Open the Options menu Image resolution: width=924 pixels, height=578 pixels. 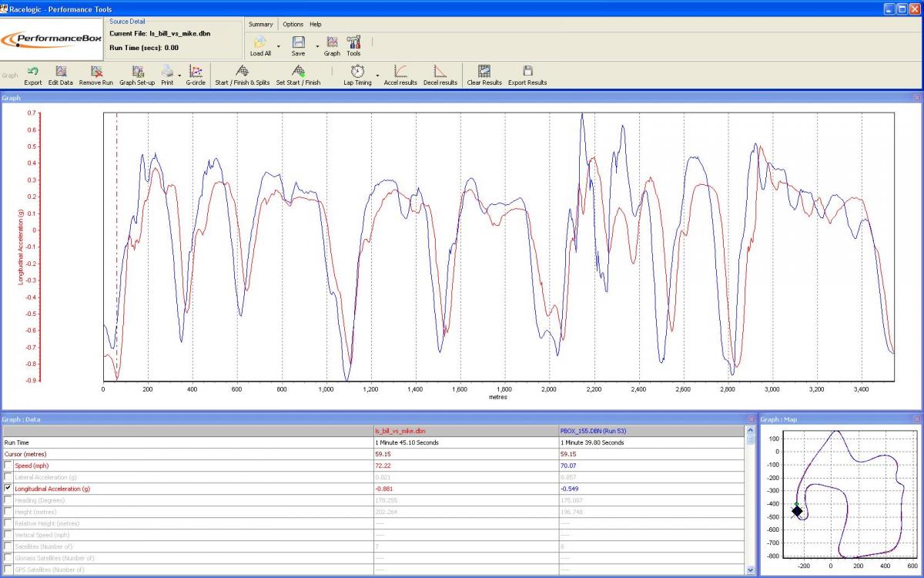pos(293,25)
